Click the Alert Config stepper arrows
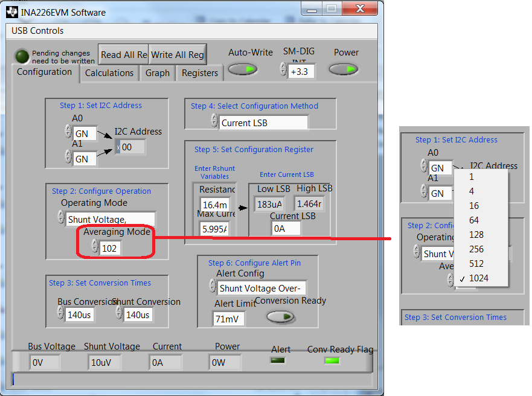This screenshot has width=532, height=396. click(x=213, y=286)
